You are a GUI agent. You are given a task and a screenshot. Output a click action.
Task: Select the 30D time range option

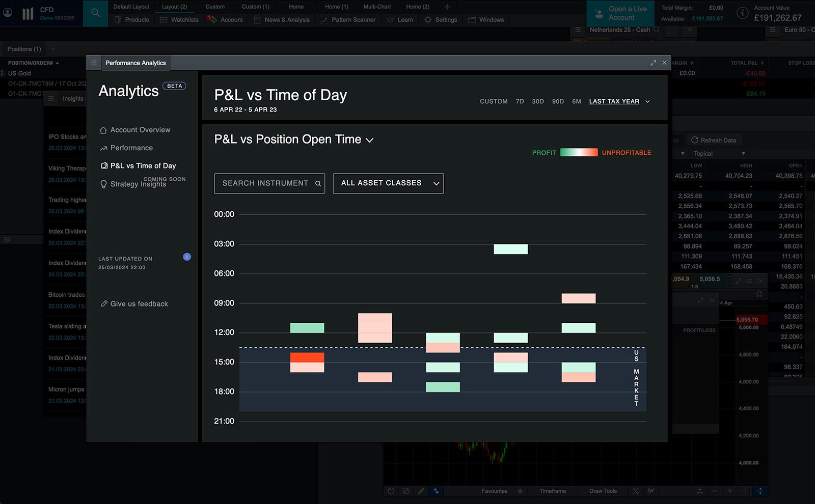point(537,102)
